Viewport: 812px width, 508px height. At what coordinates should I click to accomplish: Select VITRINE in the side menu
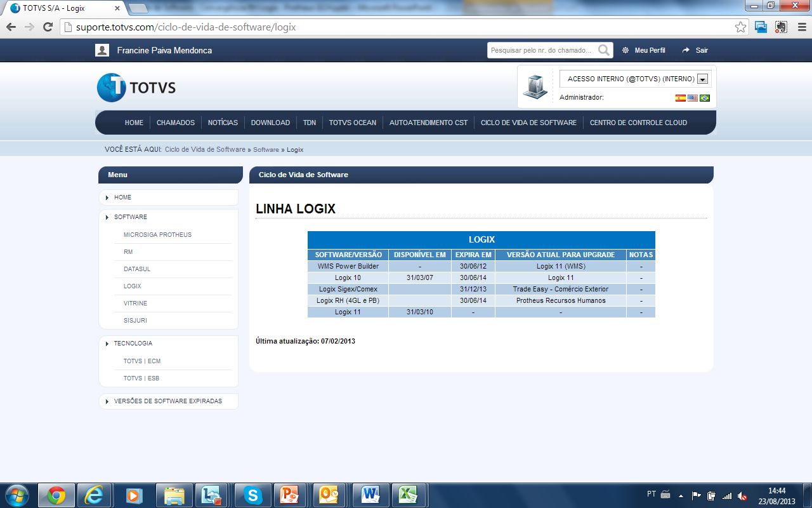coord(135,304)
